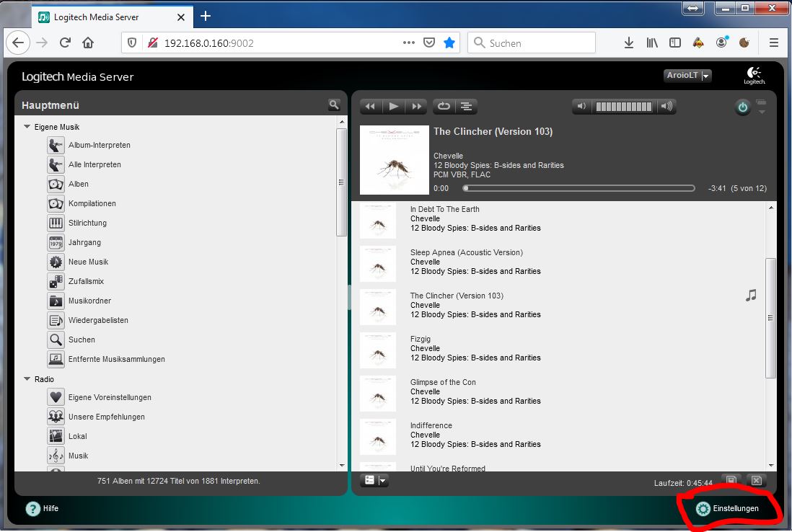Open the Hilfe link
Screen dimensions: 792x532
50,508
